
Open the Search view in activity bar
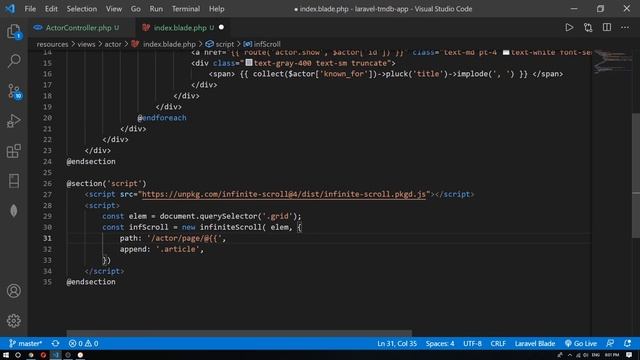pos(13,61)
